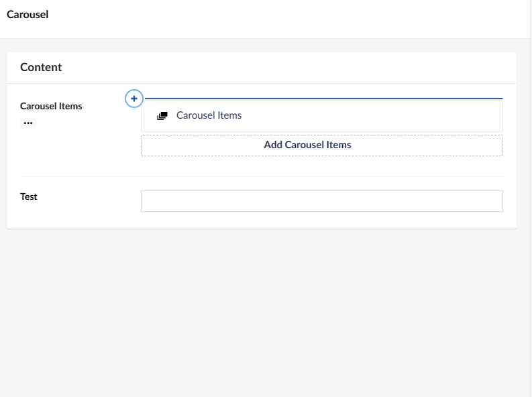
Task: Click the Carousel Items property label
Action: 51,106
